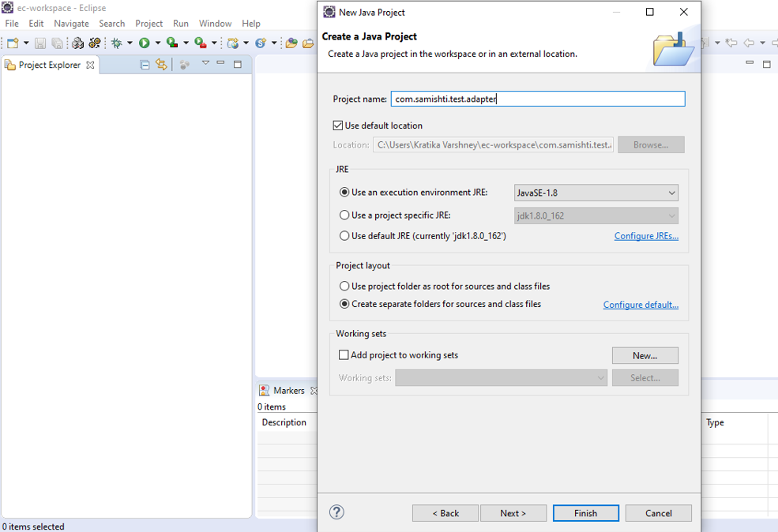Maximize the Project Explorer view
778x532 pixels.
(x=238, y=64)
